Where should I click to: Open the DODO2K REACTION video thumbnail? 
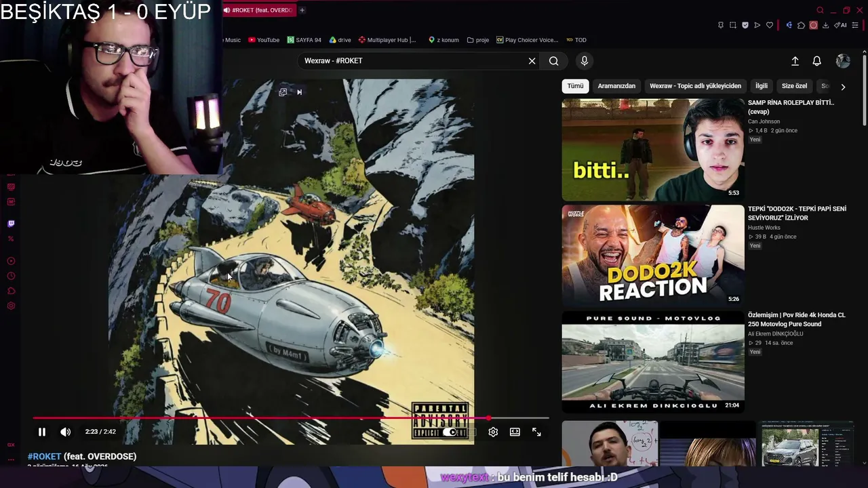(653, 256)
